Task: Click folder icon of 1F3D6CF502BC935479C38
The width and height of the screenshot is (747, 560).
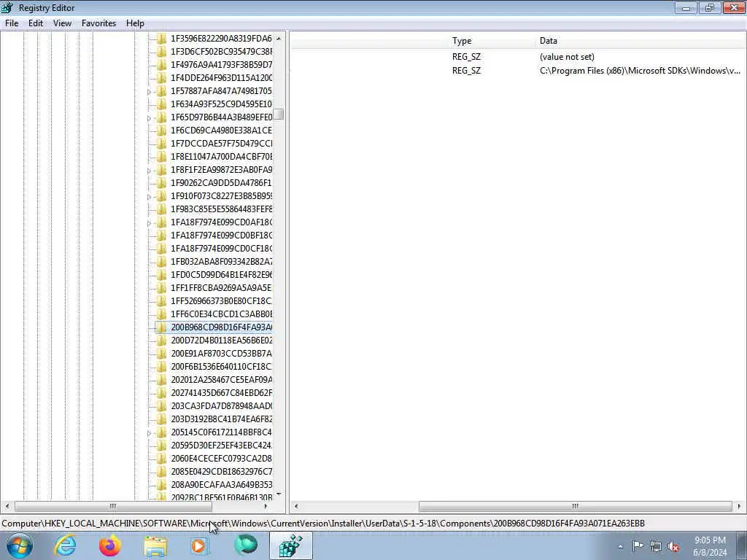Action: point(161,52)
